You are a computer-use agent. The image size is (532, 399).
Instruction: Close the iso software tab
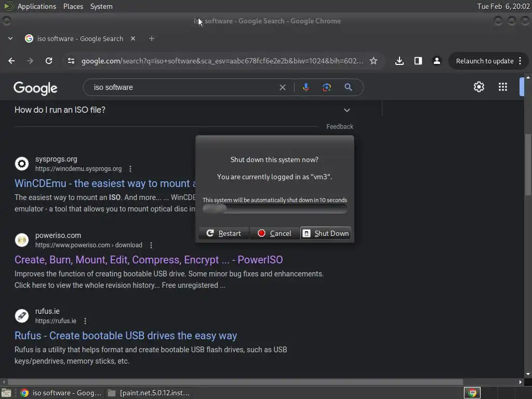point(133,38)
